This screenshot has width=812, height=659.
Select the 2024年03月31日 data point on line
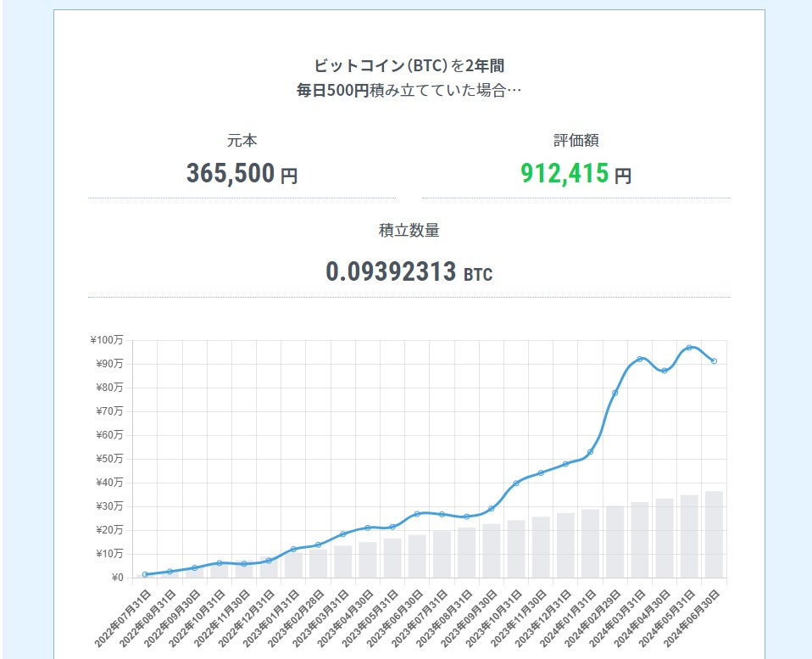coord(640,360)
